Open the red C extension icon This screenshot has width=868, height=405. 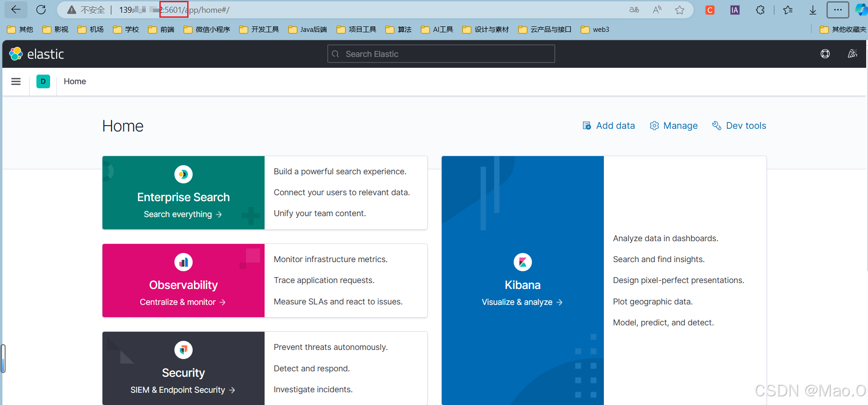[x=710, y=10]
